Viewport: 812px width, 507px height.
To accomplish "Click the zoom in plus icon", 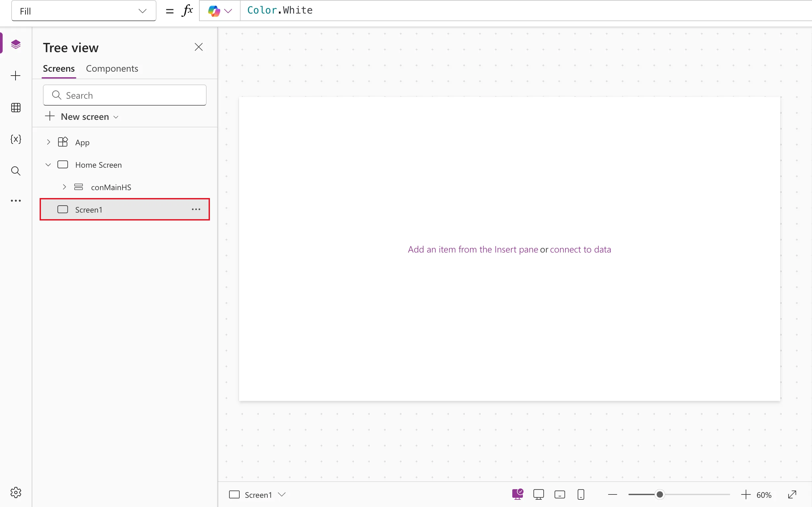I will (x=746, y=494).
